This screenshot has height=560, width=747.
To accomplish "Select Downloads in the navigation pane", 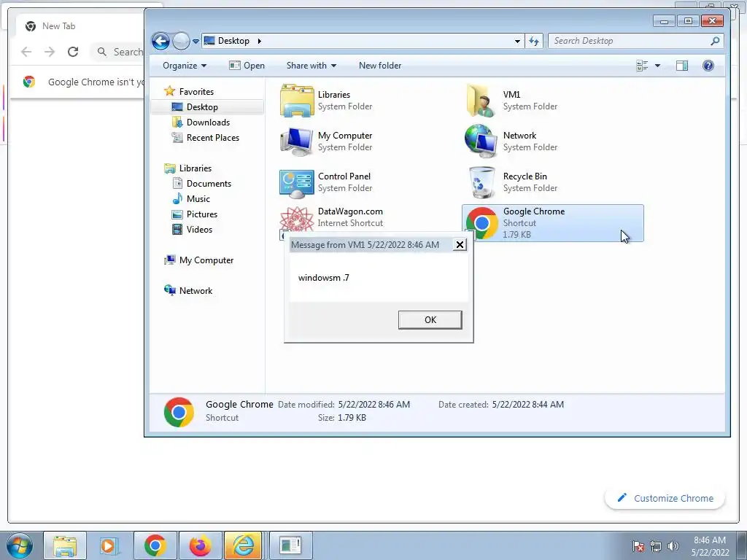I will (201, 122).
